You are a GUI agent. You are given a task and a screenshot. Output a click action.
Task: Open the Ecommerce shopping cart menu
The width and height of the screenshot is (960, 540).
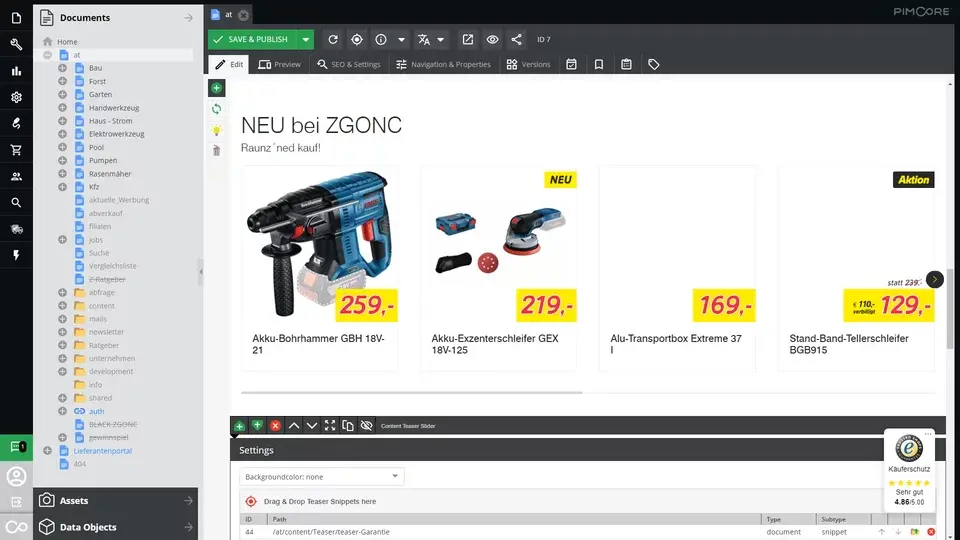pos(17,150)
